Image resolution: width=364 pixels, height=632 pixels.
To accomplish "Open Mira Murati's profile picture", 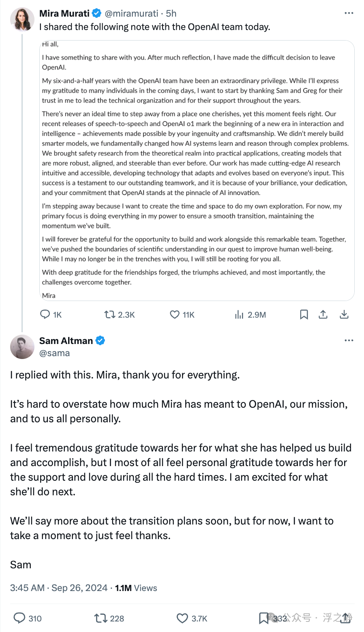I will pyautogui.click(x=22, y=19).
